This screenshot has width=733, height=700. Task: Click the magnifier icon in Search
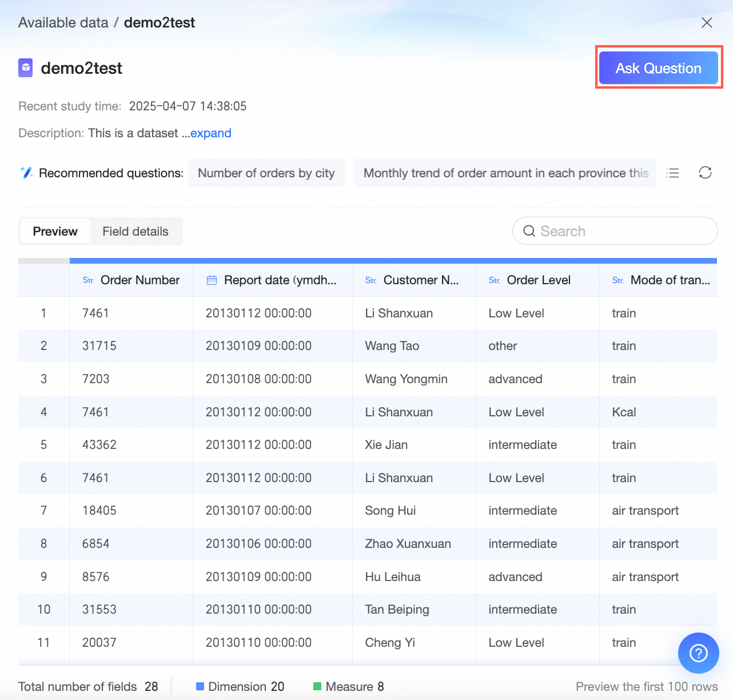[529, 231]
